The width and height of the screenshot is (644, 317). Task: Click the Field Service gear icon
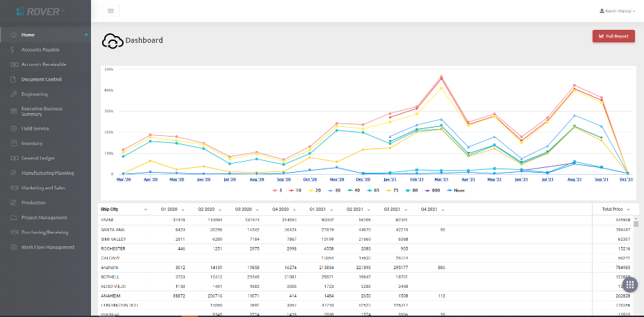pos(14,129)
